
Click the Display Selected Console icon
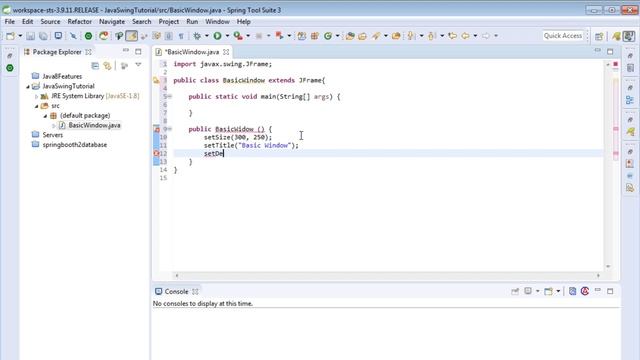(x=528, y=291)
